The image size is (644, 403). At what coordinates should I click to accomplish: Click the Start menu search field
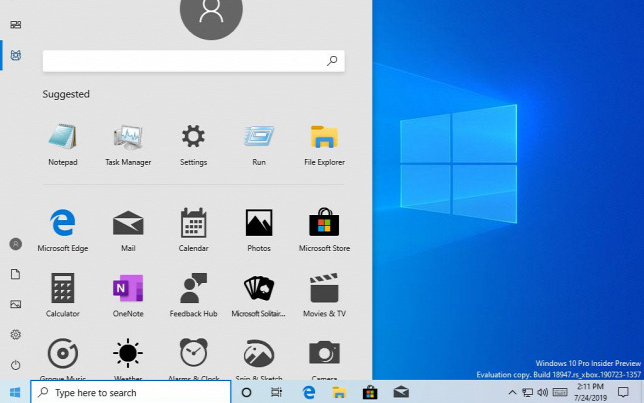pyautogui.click(x=185, y=61)
